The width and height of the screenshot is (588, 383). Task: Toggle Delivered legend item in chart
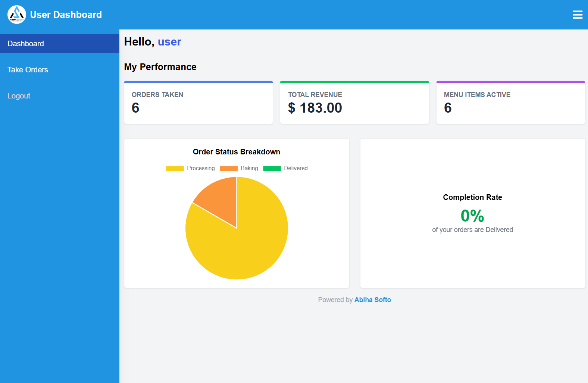[285, 168]
